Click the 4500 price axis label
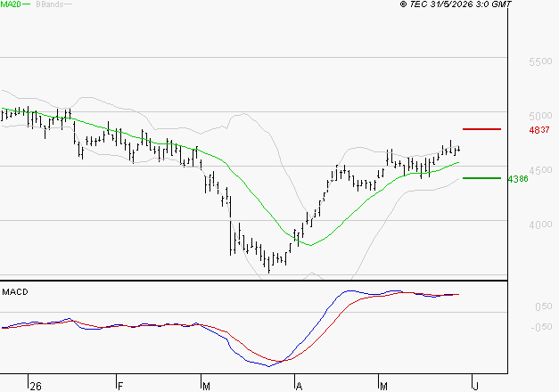 540,170
